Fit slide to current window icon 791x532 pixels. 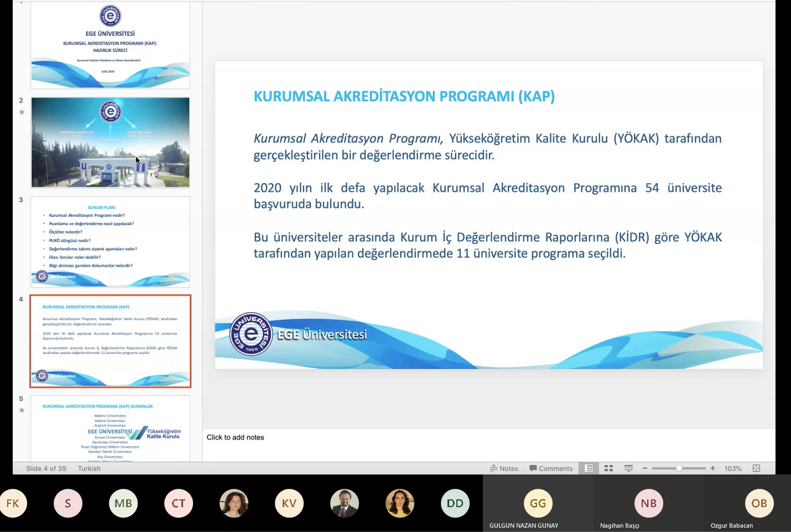click(756, 468)
